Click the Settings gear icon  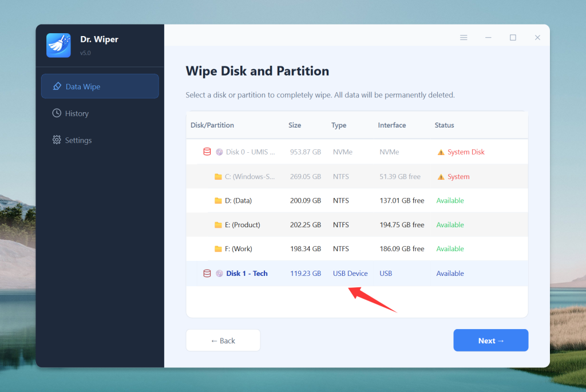[57, 140]
